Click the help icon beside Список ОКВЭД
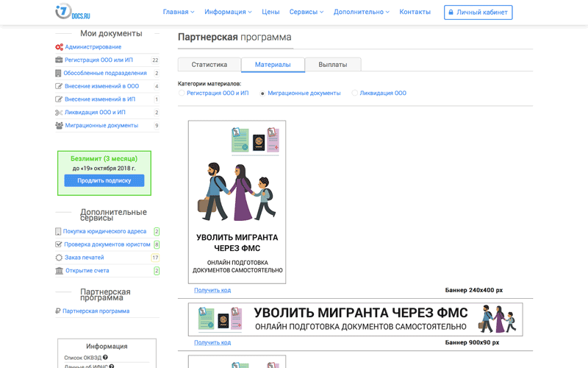Viewport: 588px width, 368px height. click(105, 358)
